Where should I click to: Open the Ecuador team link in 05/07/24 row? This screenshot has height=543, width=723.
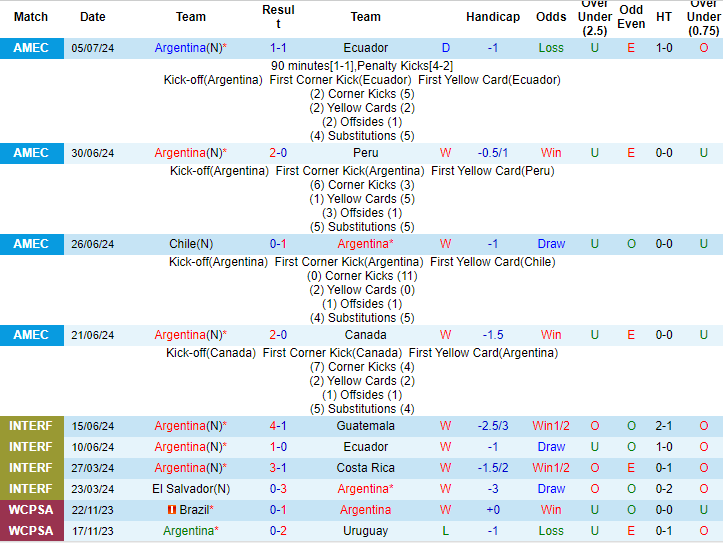pyautogui.click(x=365, y=48)
